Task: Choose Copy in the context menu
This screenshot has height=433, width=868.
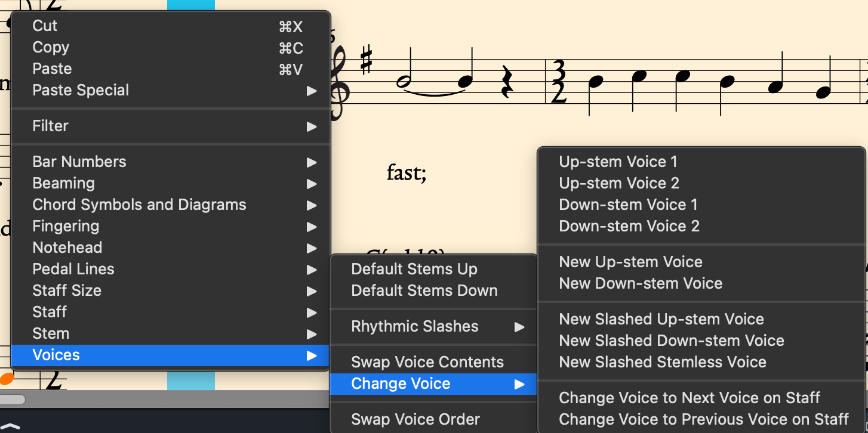Action: [x=51, y=47]
